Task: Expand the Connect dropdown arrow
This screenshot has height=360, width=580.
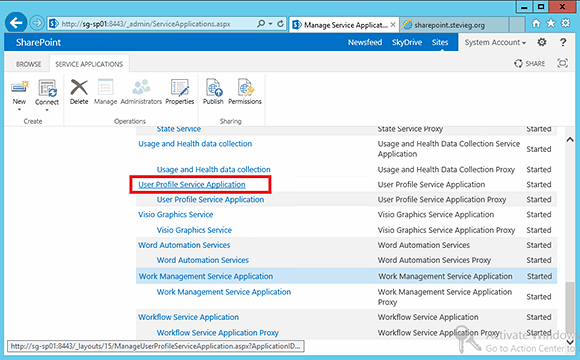Action: pos(47,110)
